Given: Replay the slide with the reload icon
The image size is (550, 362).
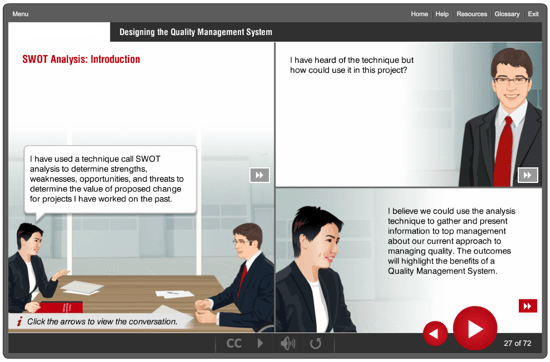Looking at the screenshot, I should 315,343.
